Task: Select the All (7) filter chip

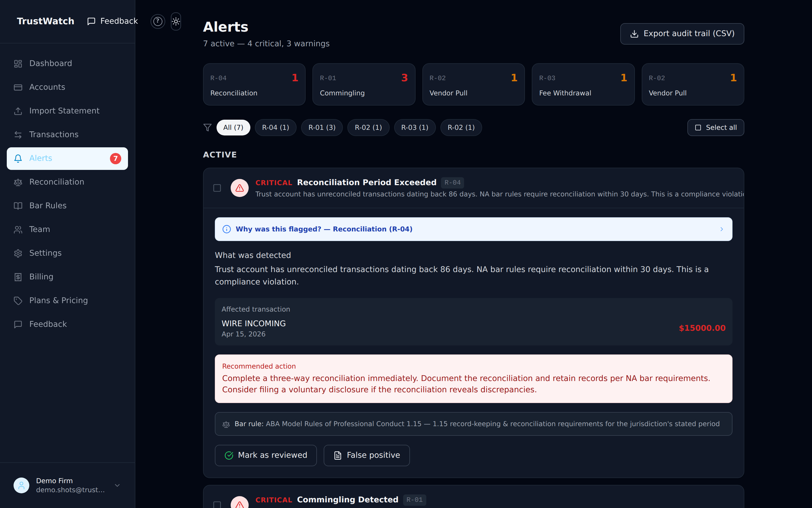Action: click(x=233, y=128)
